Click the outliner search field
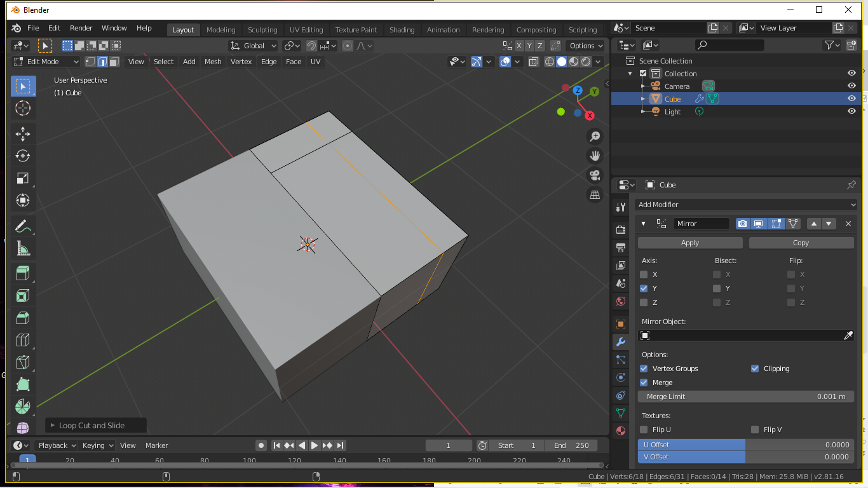This screenshot has height=488, width=868. [x=729, y=44]
